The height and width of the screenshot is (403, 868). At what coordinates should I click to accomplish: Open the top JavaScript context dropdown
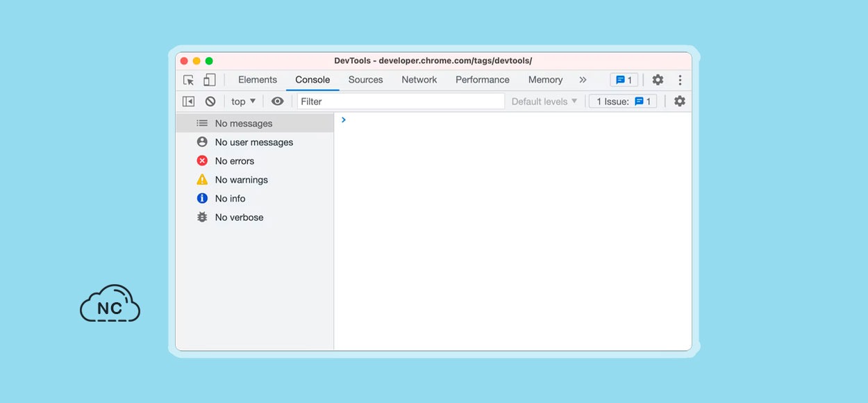point(244,101)
